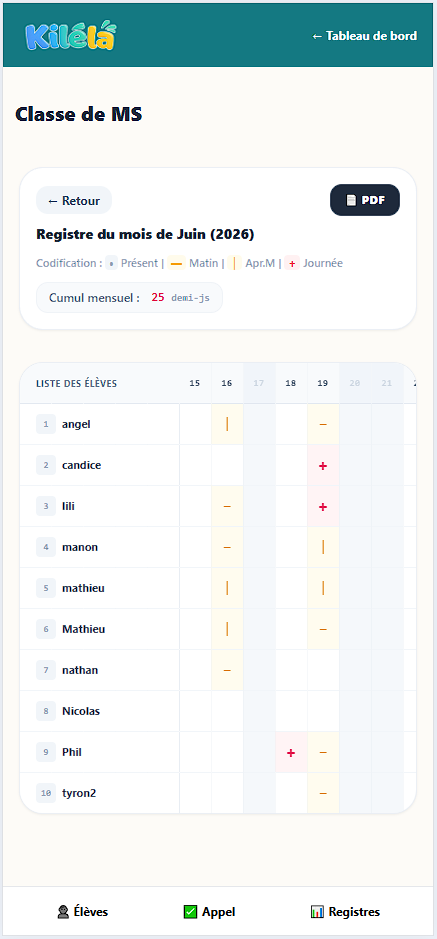Follow the Tableau de bord link
The width and height of the screenshot is (437, 939).
[365, 36]
